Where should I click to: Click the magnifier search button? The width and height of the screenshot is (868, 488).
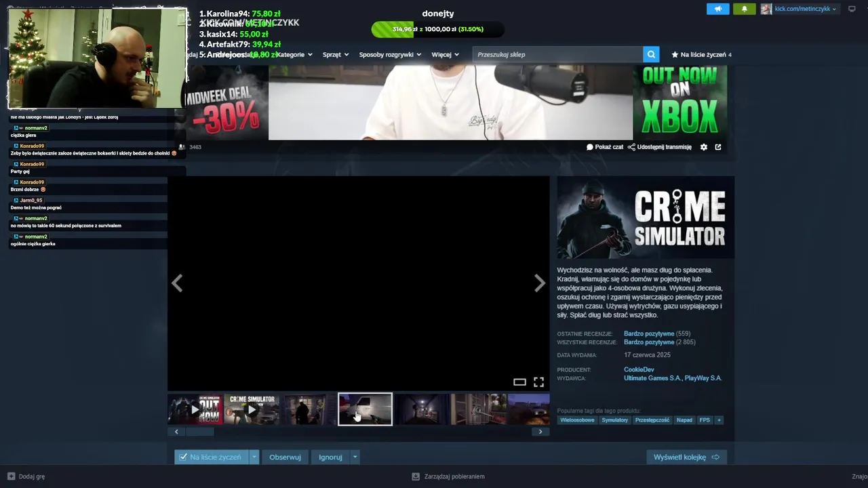click(652, 54)
